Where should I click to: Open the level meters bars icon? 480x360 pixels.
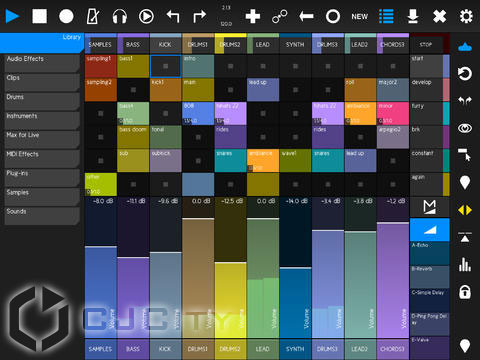pos(465,264)
